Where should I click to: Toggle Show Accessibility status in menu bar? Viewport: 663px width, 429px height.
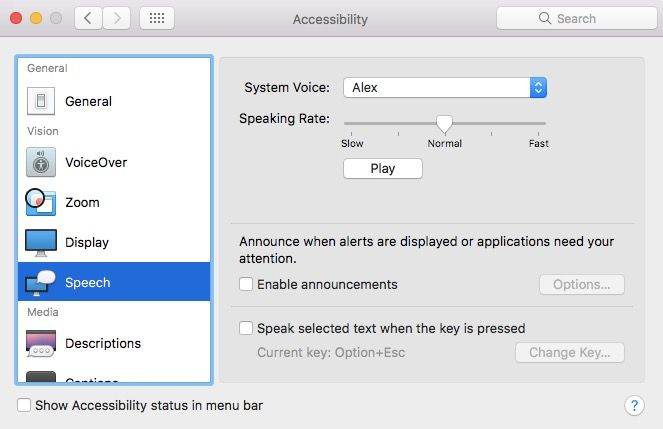click(x=24, y=405)
